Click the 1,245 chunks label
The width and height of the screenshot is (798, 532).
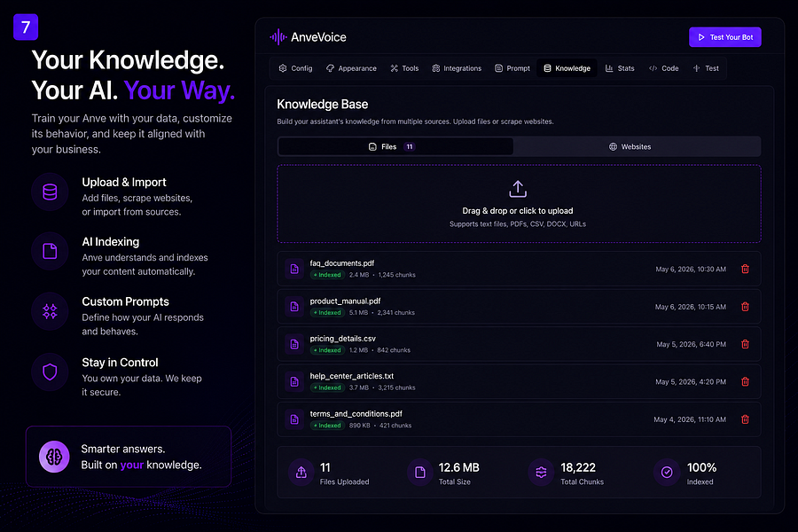(397, 275)
